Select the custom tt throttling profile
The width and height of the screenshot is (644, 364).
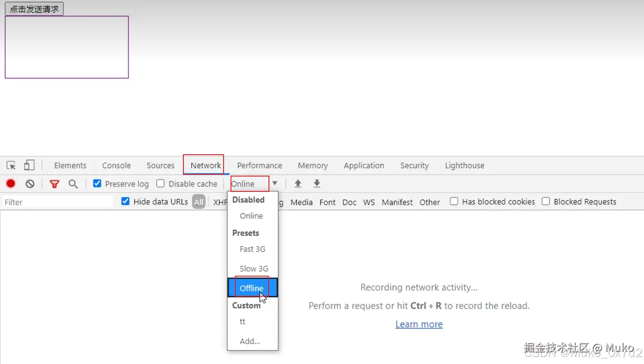pos(252,322)
